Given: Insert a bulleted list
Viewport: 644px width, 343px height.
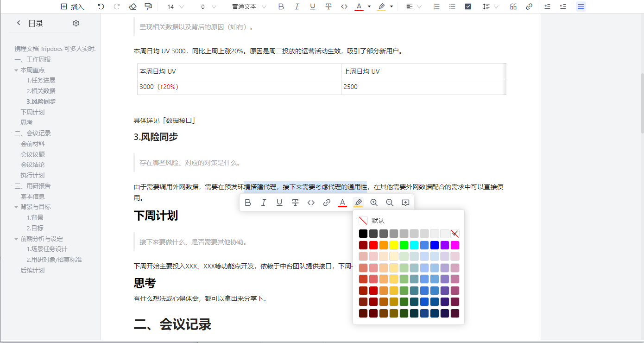Looking at the screenshot, I should 452,6.
